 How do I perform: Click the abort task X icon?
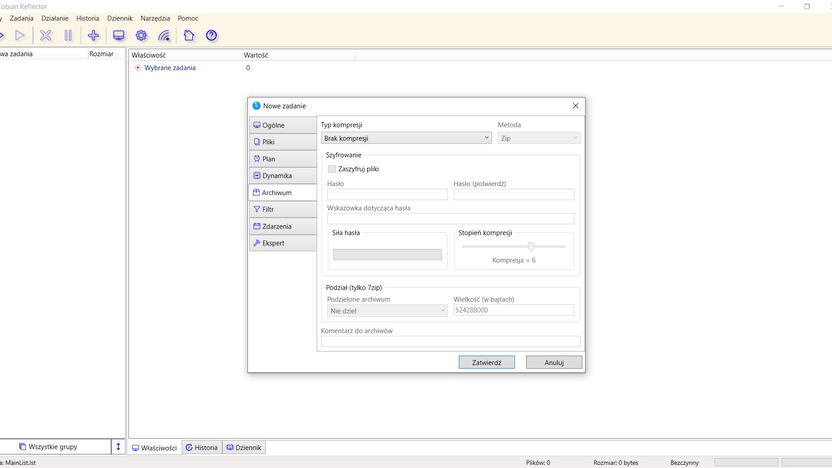tap(46, 36)
